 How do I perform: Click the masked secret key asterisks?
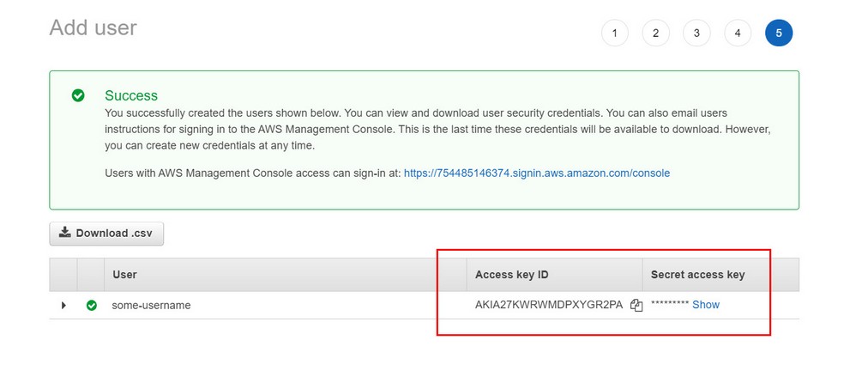click(669, 305)
